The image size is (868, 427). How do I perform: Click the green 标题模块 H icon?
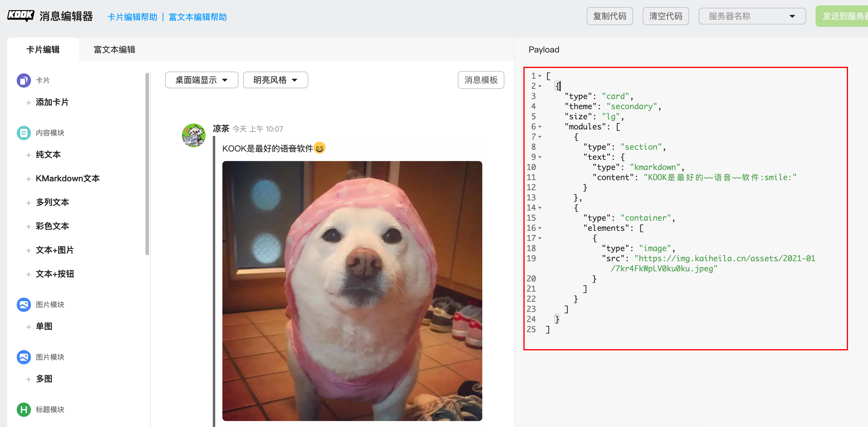[24, 409]
